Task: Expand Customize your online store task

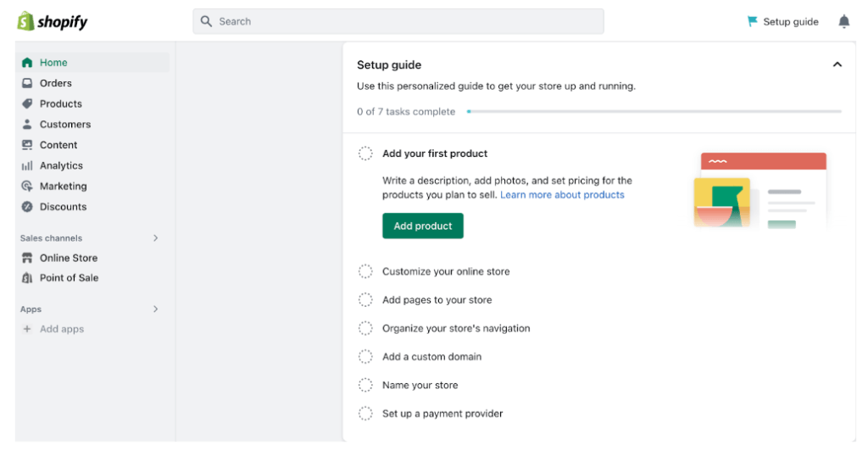Action: (x=446, y=271)
